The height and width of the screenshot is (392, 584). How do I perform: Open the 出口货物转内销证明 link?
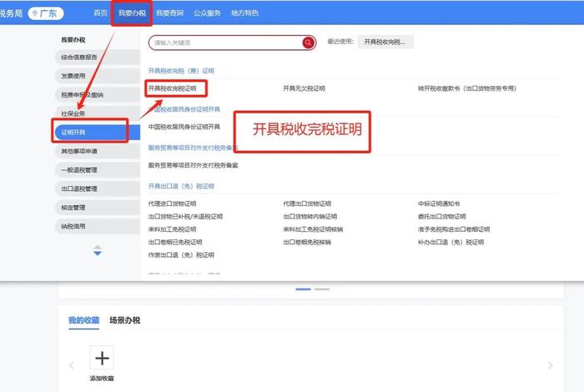point(310,217)
